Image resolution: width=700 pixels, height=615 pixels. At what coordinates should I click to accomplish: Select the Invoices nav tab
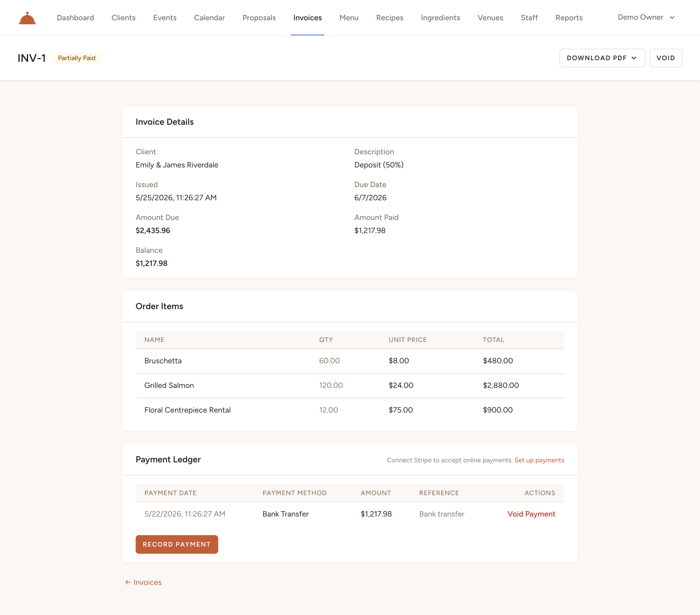point(308,18)
